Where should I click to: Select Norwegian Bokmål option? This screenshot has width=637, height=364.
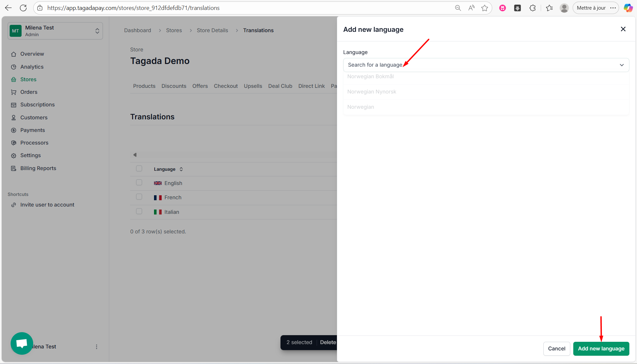(x=486, y=77)
